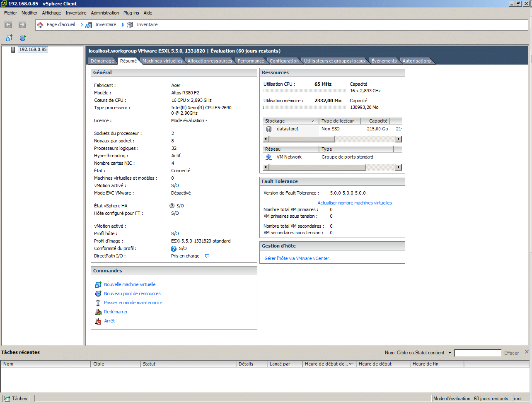This screenshot has height=404, width=532.
Task: Click the Statut column header in tasks
Action: click(x=189, y=364)
